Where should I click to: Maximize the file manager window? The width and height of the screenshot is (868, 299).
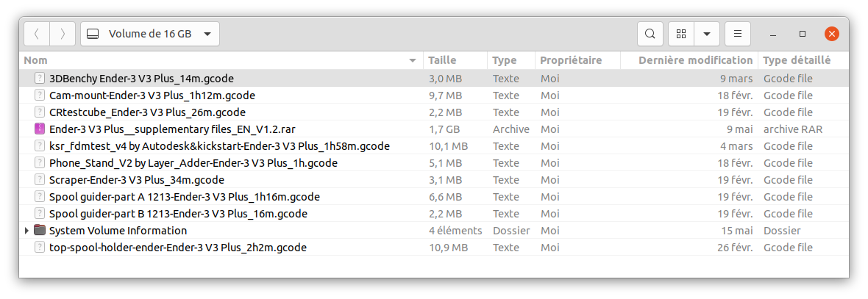pyautogui.click(x=803, y=34)
